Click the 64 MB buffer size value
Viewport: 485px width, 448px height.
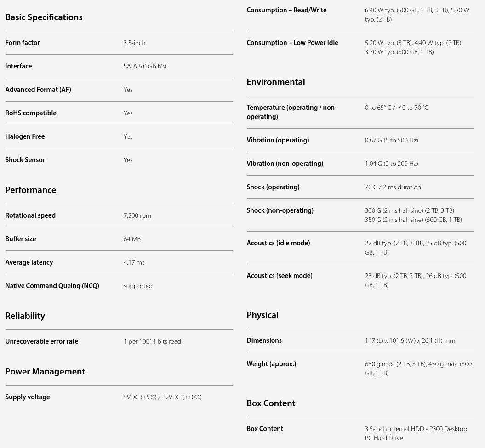point(132,239)
